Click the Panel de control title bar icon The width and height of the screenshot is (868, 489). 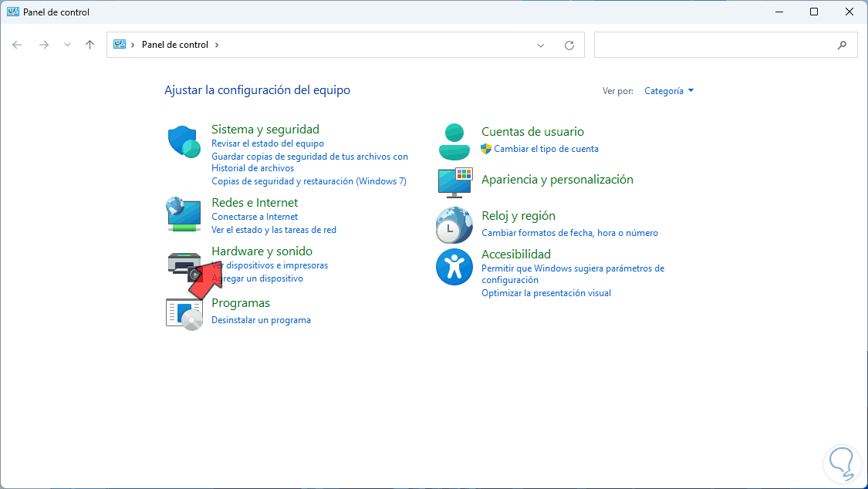click(13, 12)
